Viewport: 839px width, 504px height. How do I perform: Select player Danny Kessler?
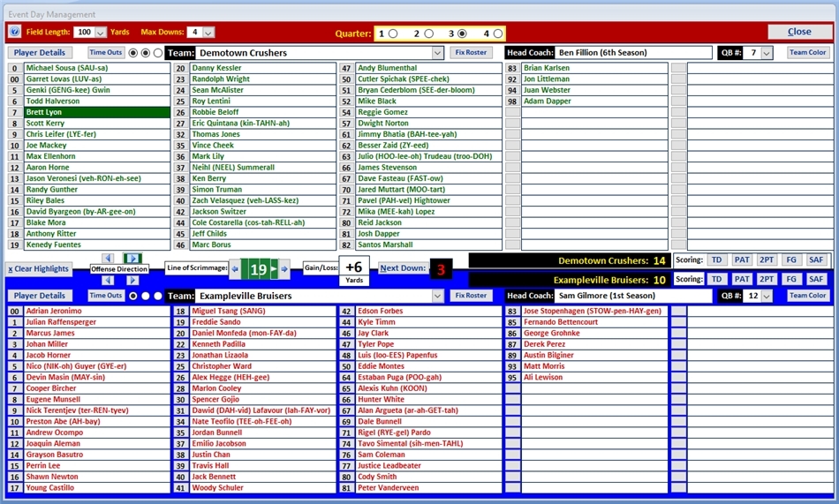click(262, 68)
